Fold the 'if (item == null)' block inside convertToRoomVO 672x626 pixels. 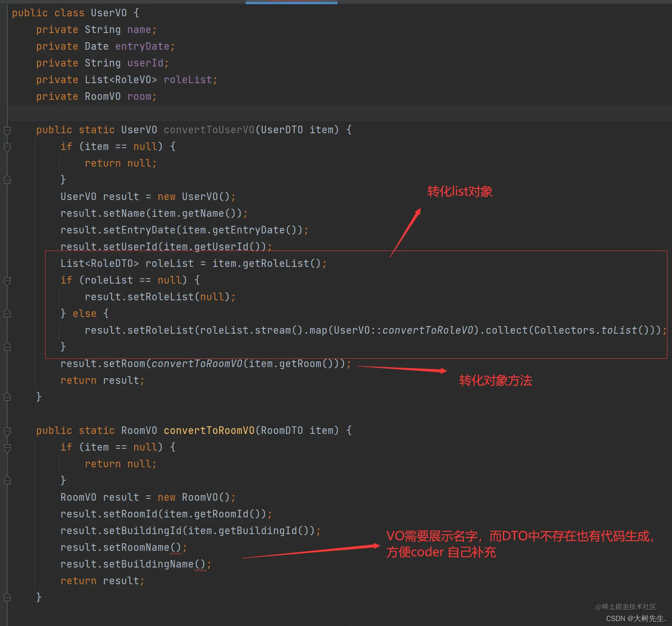click(x=7, y=448)
